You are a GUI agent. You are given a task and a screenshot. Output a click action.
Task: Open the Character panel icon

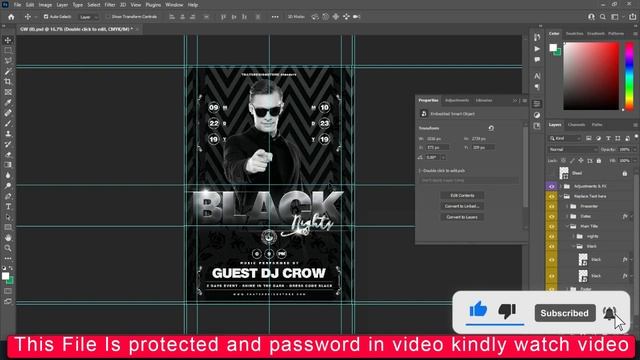(x=537, y=76)
